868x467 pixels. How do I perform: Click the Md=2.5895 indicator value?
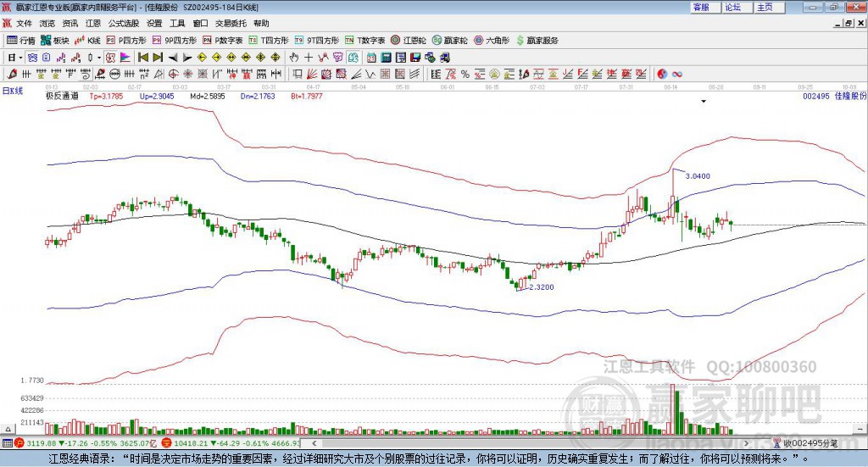pos(208,97)
